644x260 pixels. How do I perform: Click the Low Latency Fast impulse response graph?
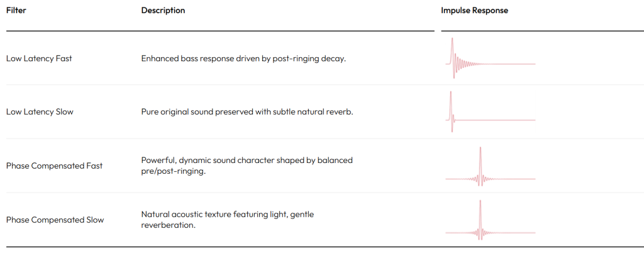point(491,58)
